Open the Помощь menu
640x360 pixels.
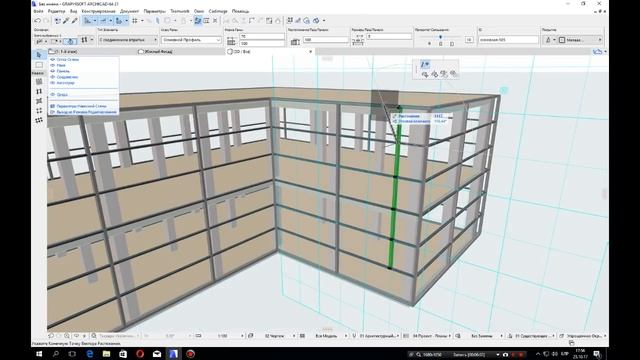[240, 11]
